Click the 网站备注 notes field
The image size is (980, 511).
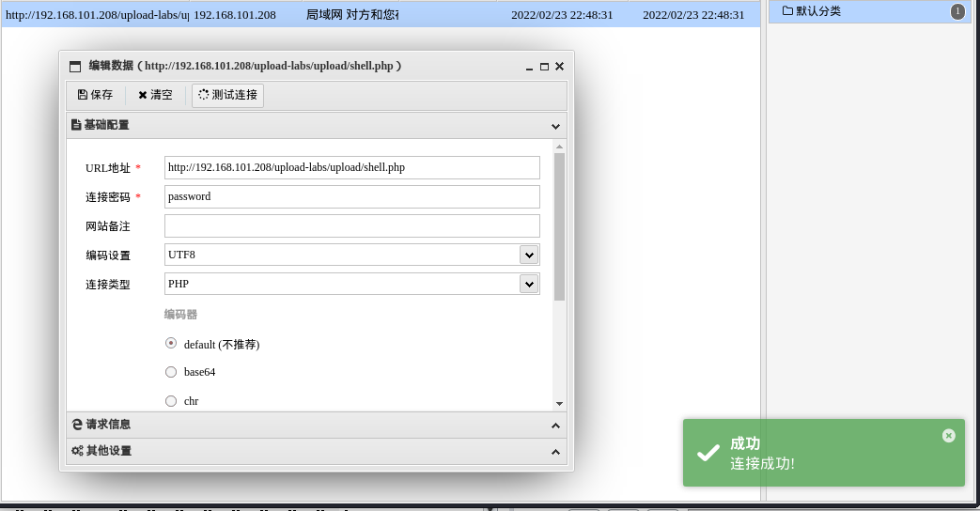pyautogui.click(x=351, y=226)
